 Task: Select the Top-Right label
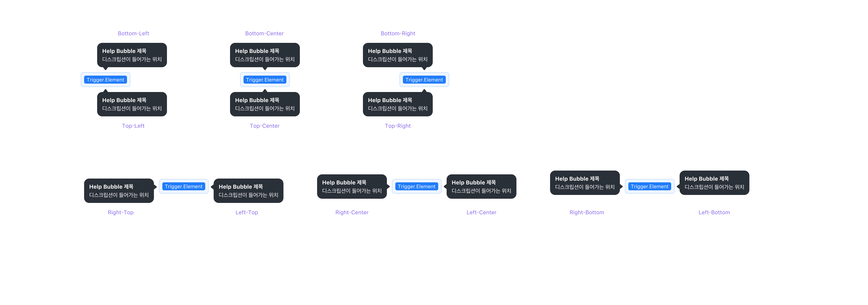pyautogui.click(x=398, y=126)
